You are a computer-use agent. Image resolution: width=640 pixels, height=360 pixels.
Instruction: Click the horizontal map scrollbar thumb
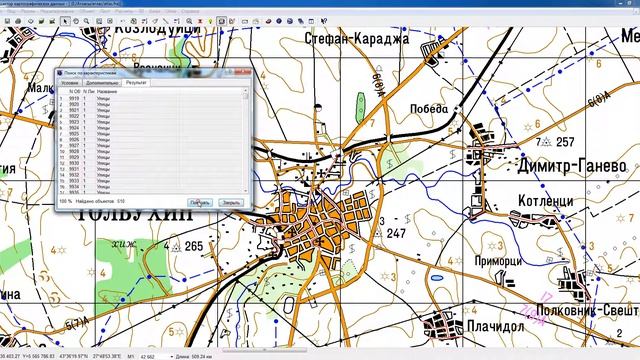coord(264,350)
